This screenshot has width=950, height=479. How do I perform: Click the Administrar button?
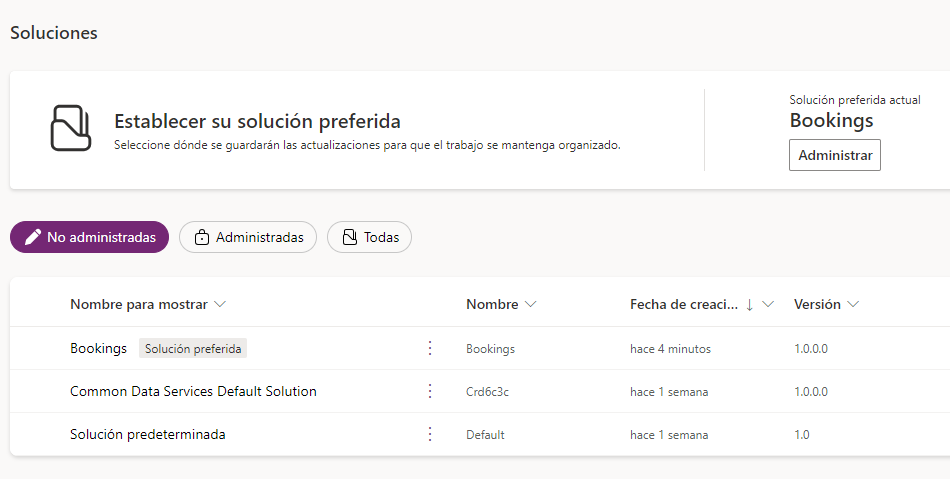tap(834, 155)
